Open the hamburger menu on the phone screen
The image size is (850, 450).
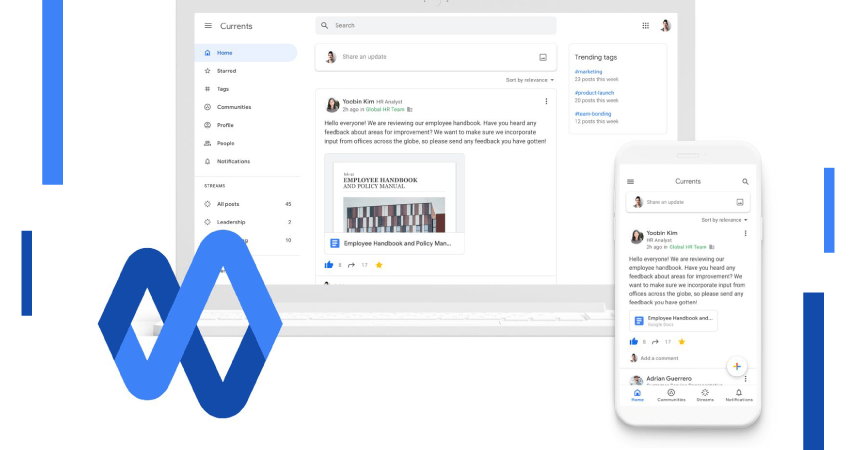click(x=630, y=182)
